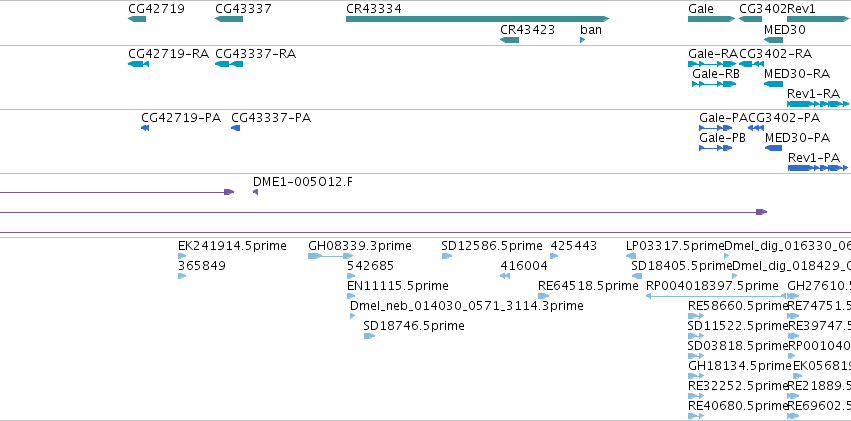Select the GH08339.3prime EST glyph
Screen dimensions: 851x421
(x=331, y=256)
